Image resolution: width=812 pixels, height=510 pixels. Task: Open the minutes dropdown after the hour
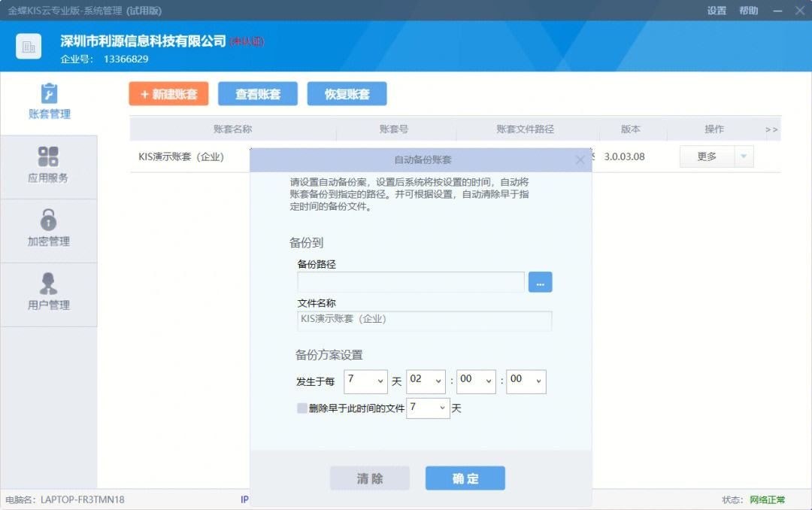pyautogui.click(x=476, y=381)
